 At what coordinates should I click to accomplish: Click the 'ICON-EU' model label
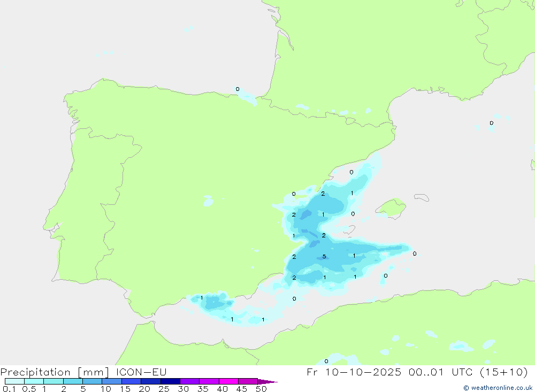141,372
